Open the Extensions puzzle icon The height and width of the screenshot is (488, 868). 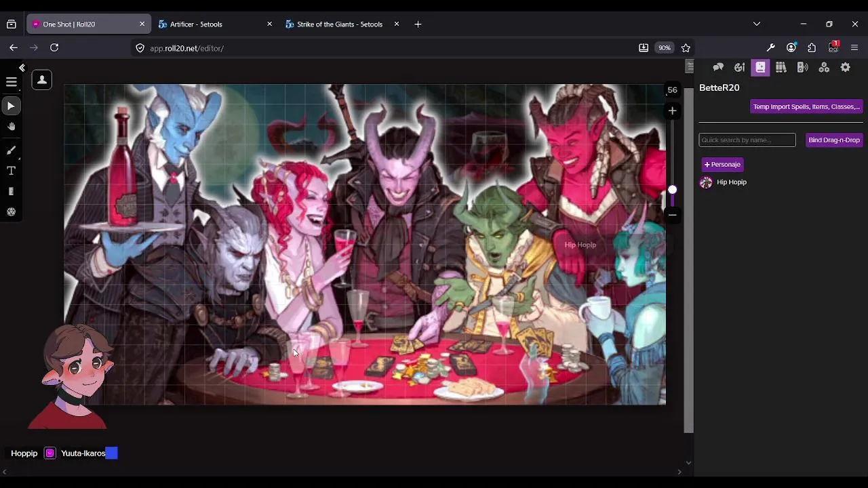coord(812,47)
